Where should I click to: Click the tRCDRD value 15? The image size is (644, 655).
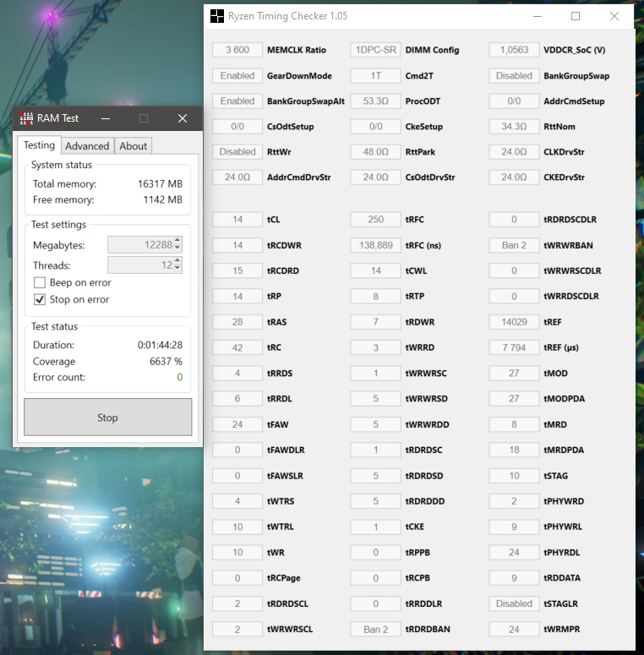(x=237, y=270)
